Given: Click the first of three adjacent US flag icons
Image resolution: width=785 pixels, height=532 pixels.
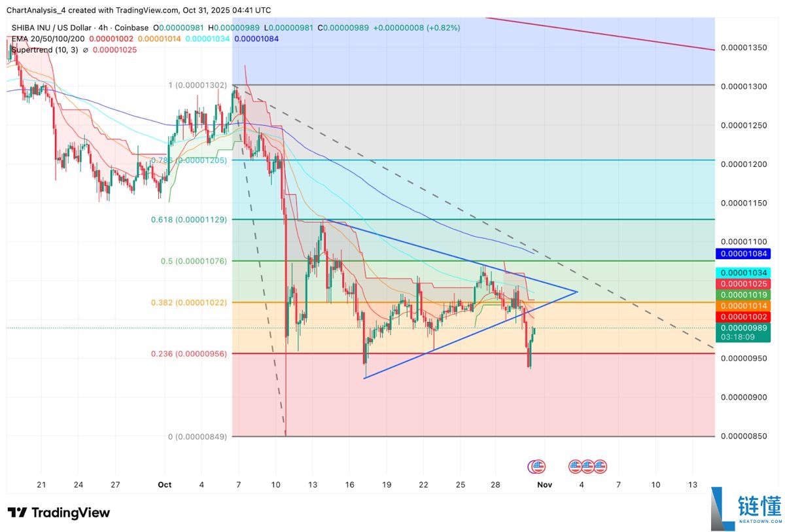Looking at the screenshot, I should tap(576, 467).
